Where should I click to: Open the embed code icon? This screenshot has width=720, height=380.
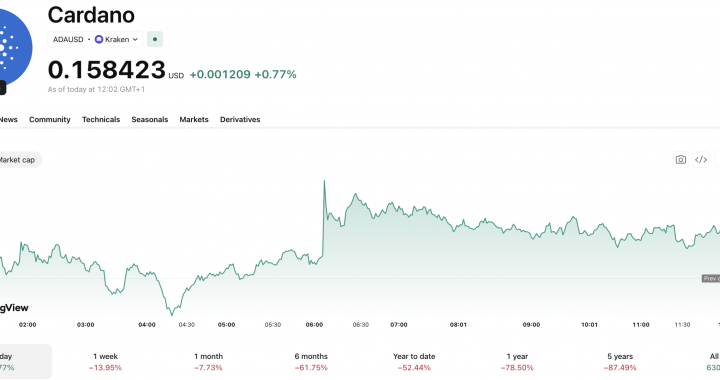(701, 160)
